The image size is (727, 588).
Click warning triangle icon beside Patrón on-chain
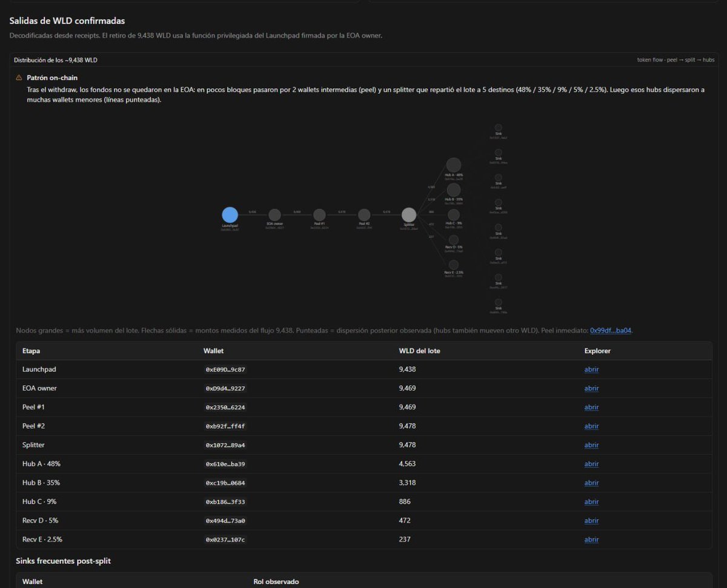(x=19, y=78)
